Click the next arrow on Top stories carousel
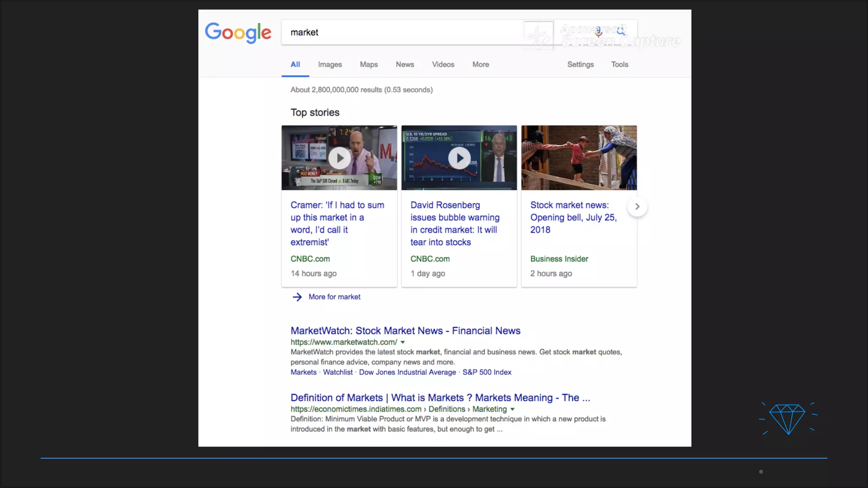The image size is (868, 488). [x=637, y=207]
